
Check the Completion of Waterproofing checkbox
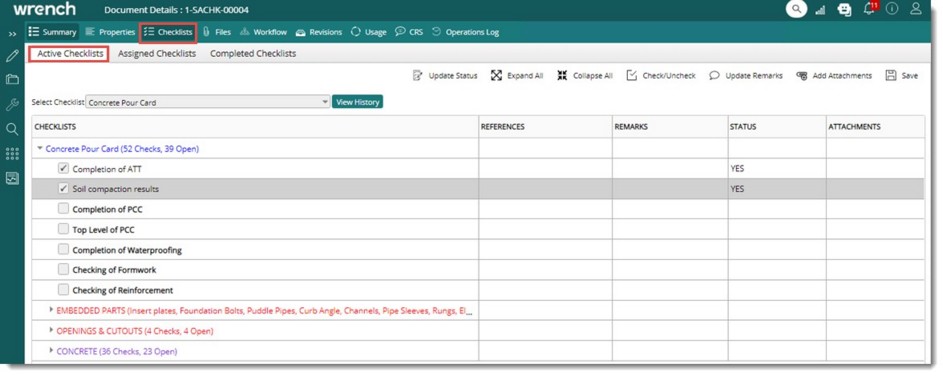coord(63,249)
